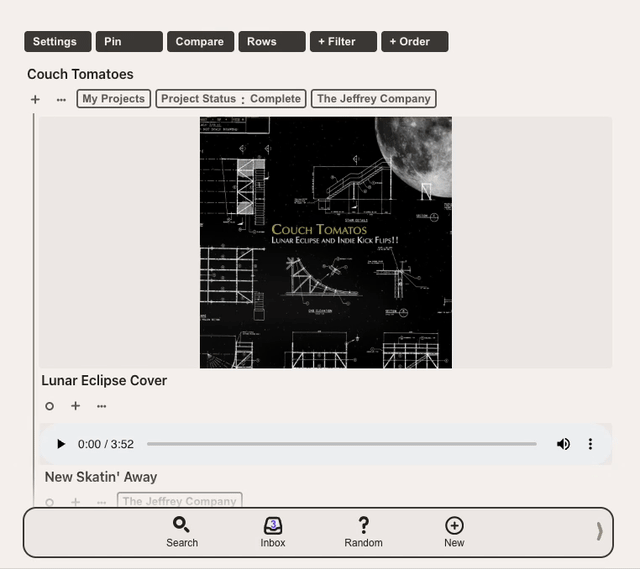Select the My Projects tag
Screen dimensions: 640x569
coord(113,99)
